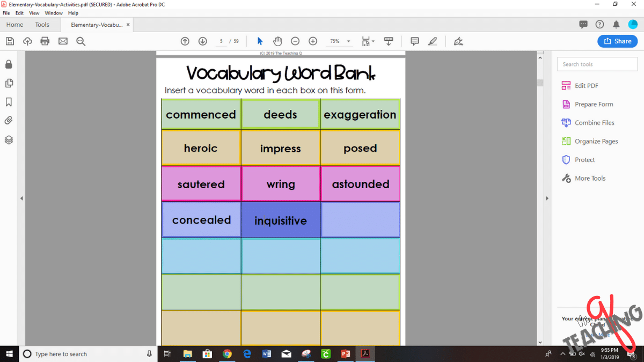
Task: Open the Page Thumbnails panel
Action: tap(8, 83)
